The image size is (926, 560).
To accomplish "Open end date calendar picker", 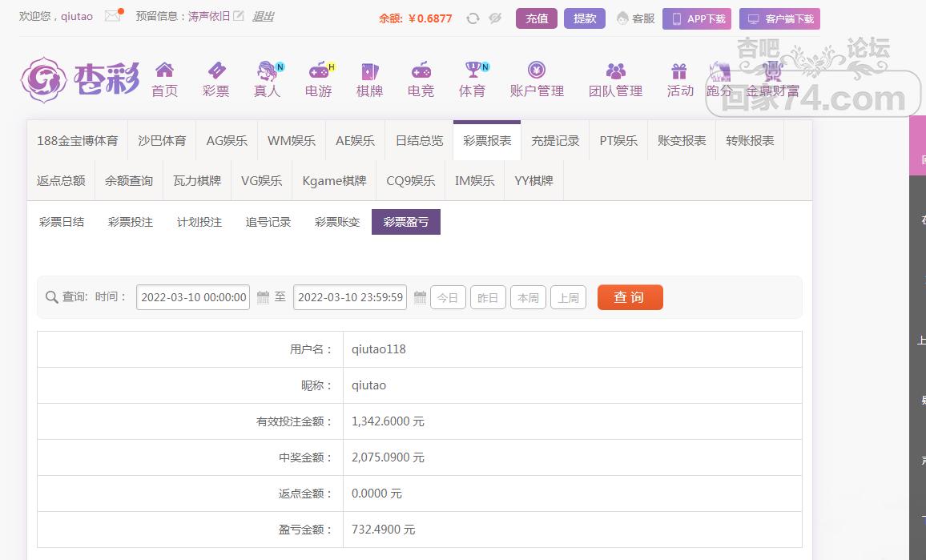I will point(420,297).
